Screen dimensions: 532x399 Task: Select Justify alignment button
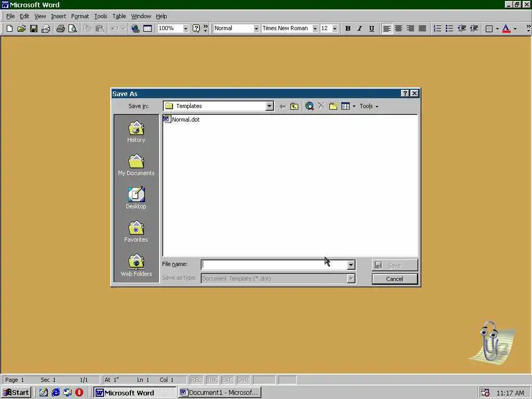point(422,29)
